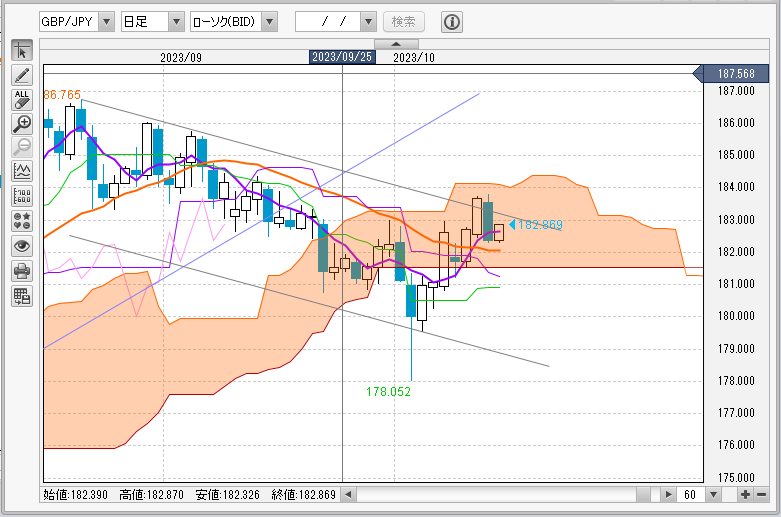Open the symbols and marks palette
This screenshot has width=781, height=517.
click(22, 221)
